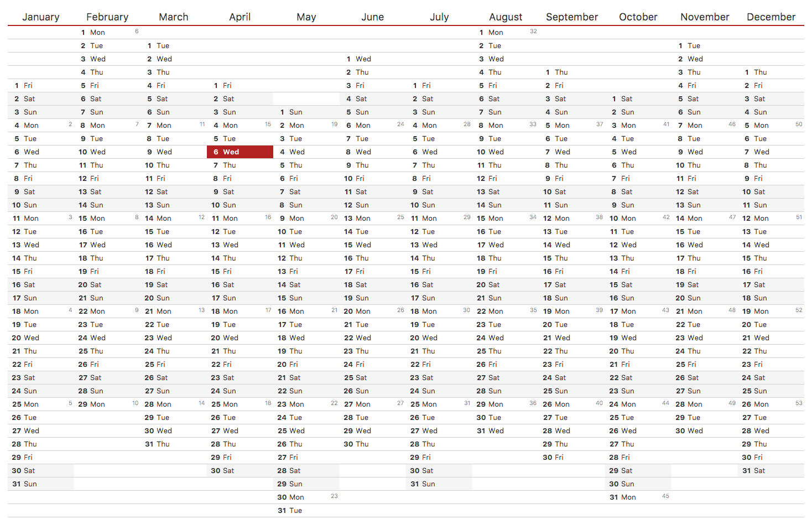
Task: Select 1 Sun in May
Action: coord(306,112)
